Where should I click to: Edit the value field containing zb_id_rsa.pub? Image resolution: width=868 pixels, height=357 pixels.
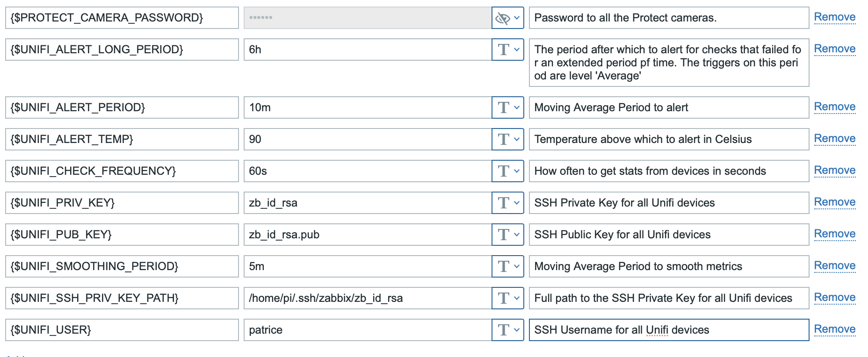click(368, 235)
